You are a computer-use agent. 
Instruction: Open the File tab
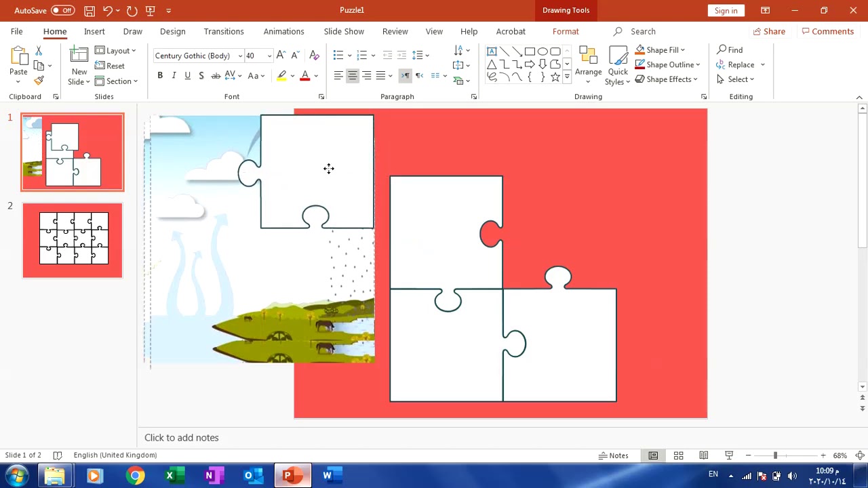tap(16, 31)
